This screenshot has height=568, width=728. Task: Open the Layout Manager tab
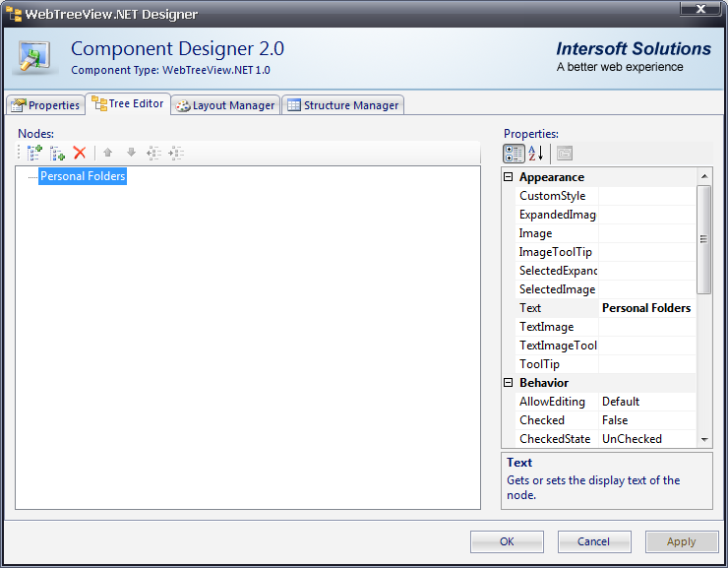[225, 105]
